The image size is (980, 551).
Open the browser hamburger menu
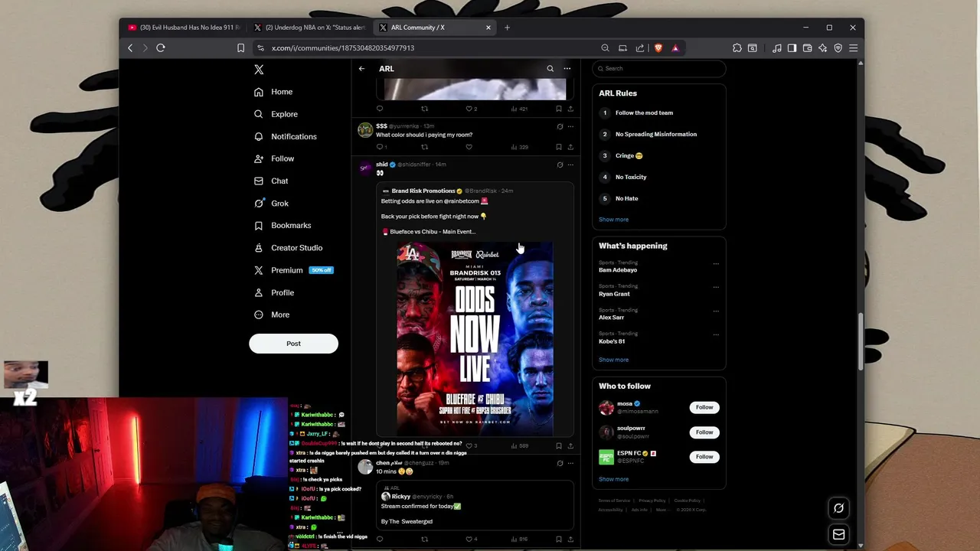click(x=853, y=48)
